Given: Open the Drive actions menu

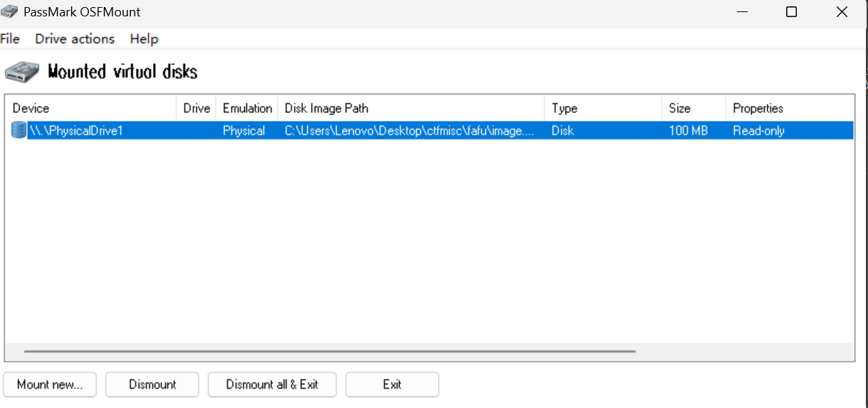Looking at the screenshot, I should [x=75, y=39].
